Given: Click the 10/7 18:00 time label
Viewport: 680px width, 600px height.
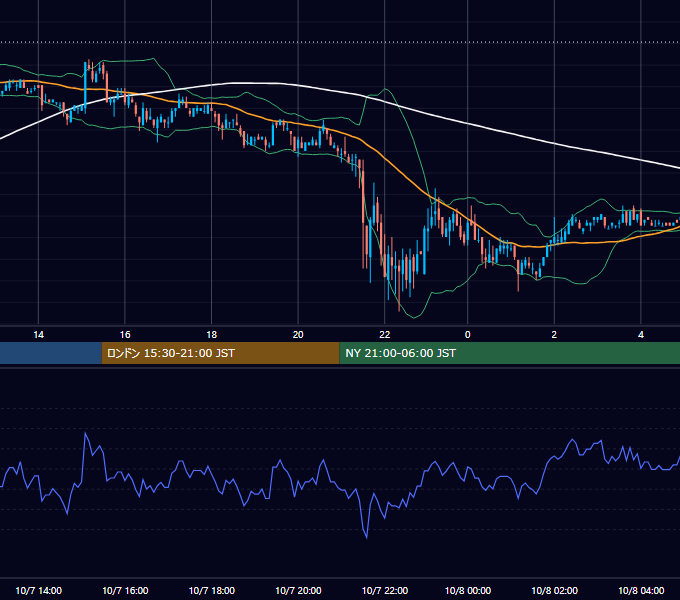Looking at the screenshot, I should tap(212, 590).
